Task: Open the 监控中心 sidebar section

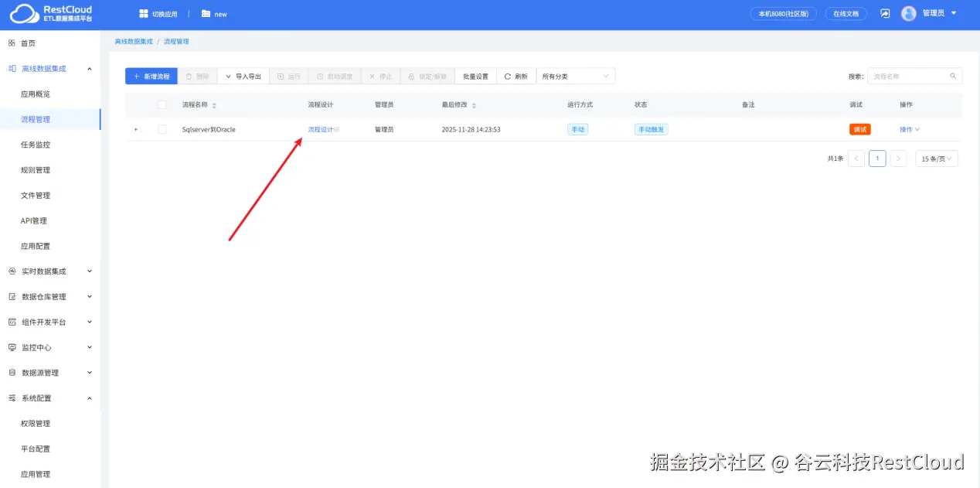Action: point(50,347)
